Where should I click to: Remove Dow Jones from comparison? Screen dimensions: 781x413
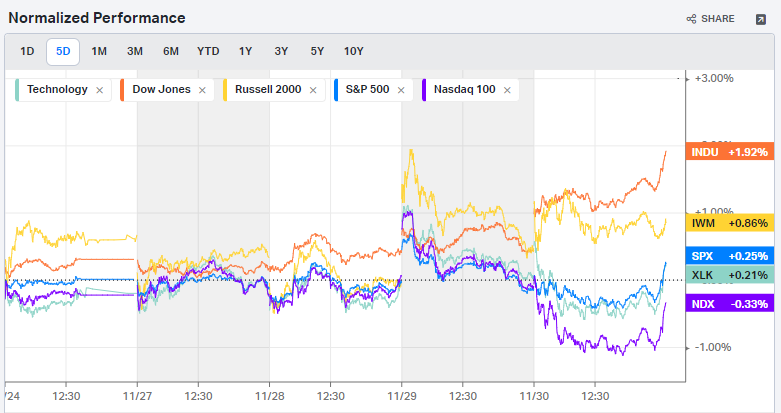tap(203, 90)
